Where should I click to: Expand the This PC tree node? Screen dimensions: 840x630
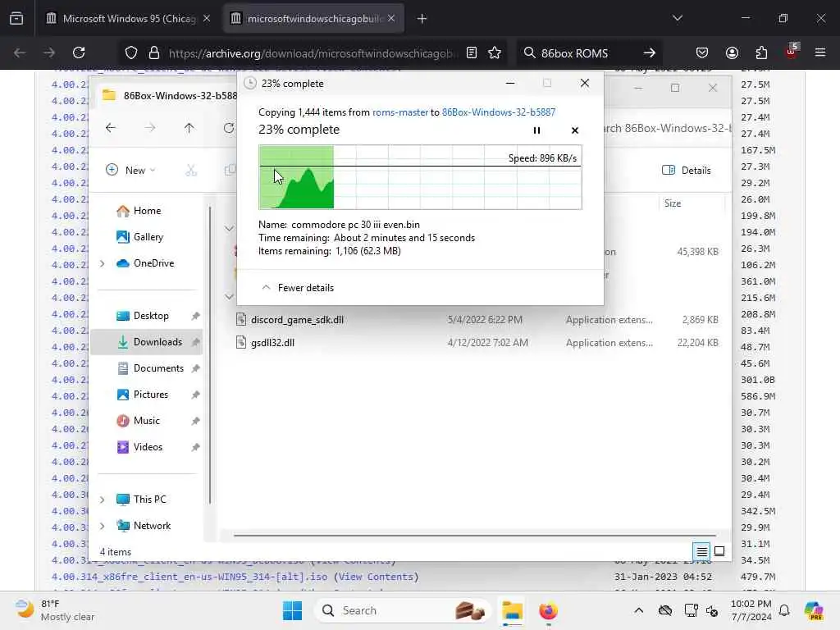click(x=103, y=500)
